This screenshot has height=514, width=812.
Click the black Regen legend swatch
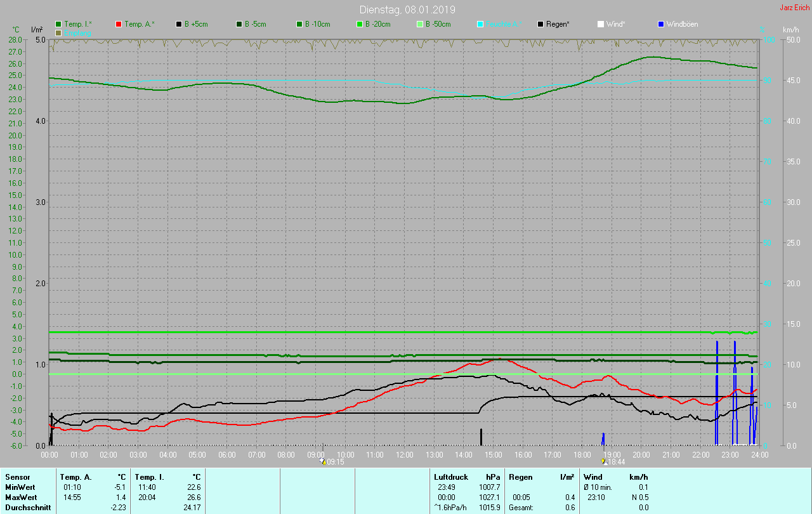[x=540, y=24]
